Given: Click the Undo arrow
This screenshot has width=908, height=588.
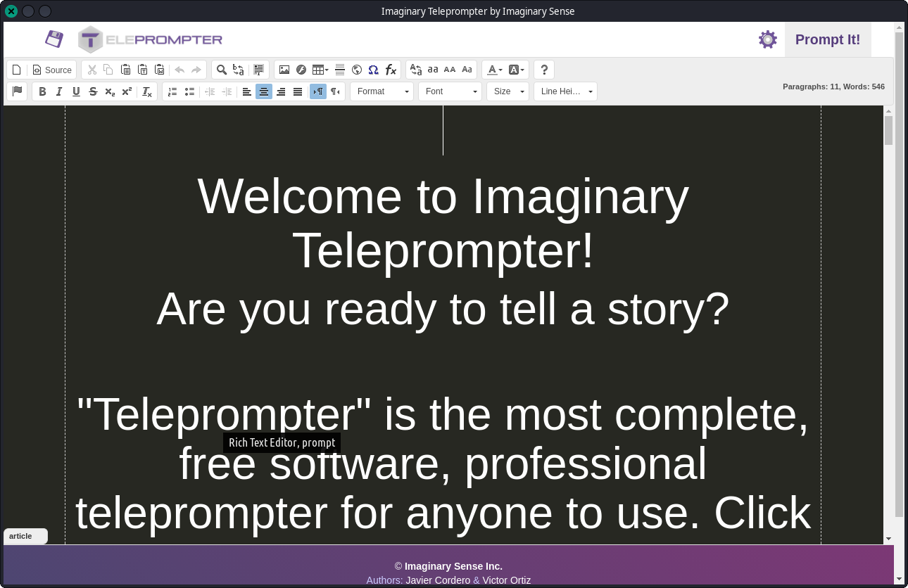Looking at the screenshot, I should click(179, 70).
